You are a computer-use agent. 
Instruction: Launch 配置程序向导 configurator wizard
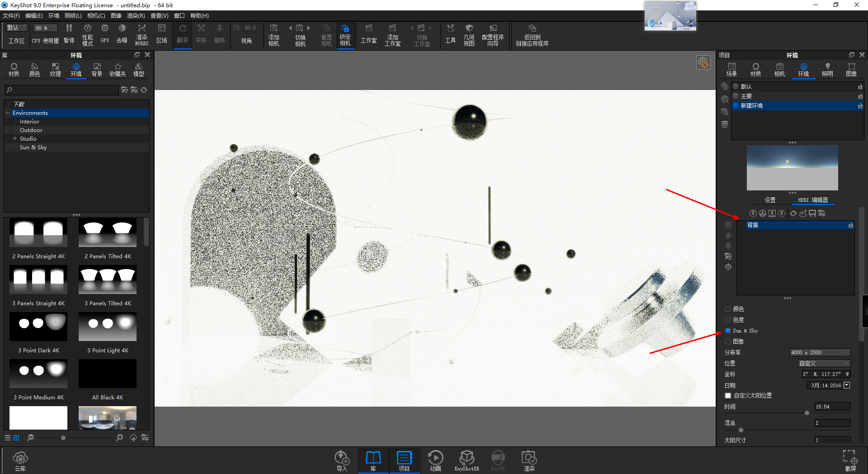[493, 34]
